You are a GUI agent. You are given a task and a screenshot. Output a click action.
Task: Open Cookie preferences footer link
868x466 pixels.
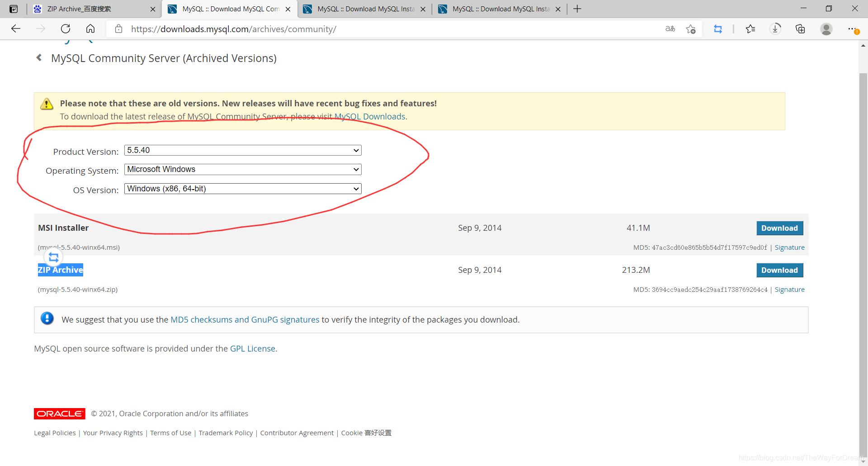pyautogui.click(x=366, y=433)
